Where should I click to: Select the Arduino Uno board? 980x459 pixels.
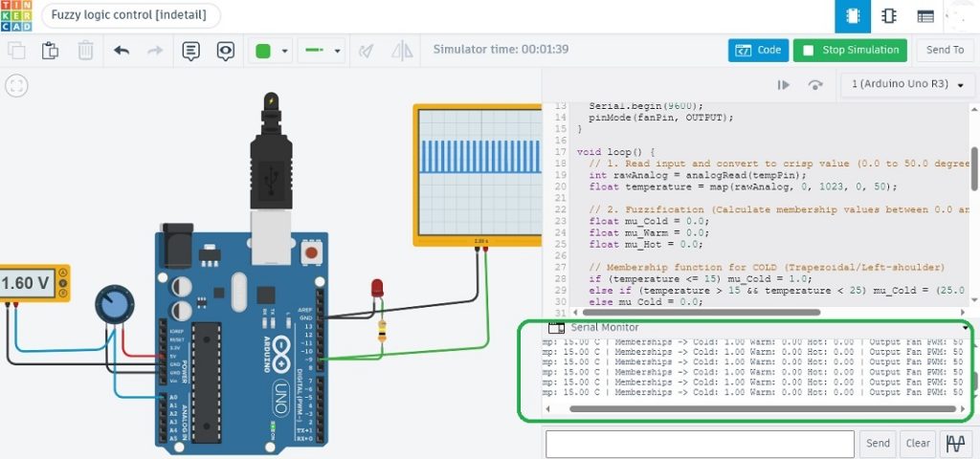[241, 342]
